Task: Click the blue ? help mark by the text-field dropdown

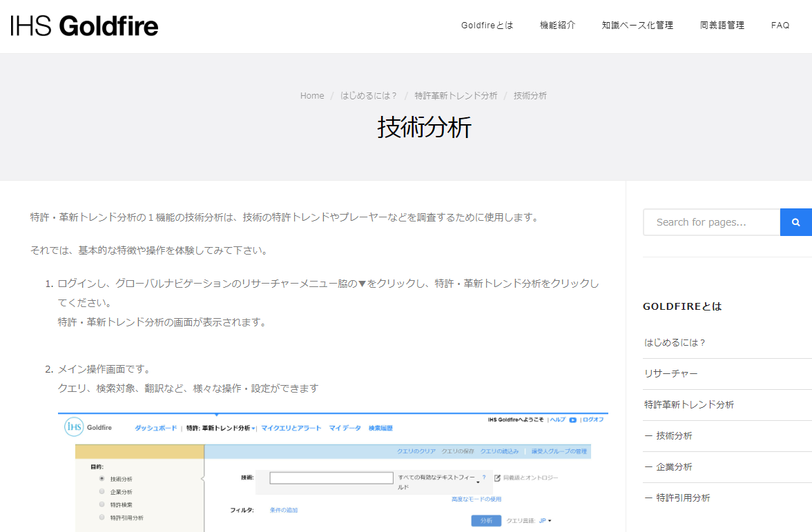Action: [x=484, y=477]
